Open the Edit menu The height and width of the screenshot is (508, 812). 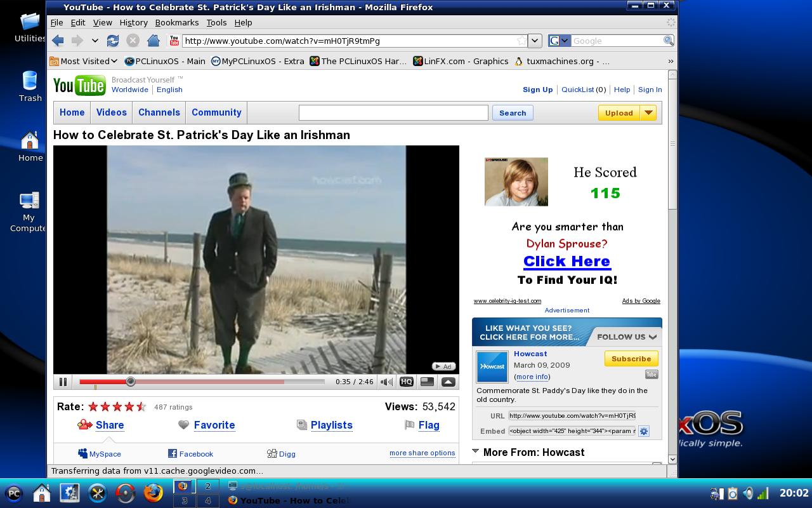(78, 22)
